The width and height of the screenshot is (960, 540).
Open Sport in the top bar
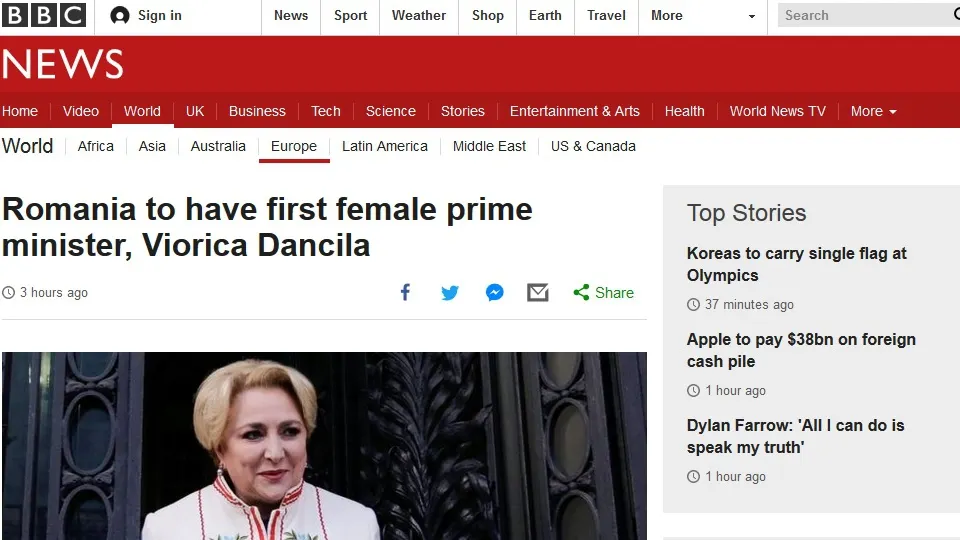click(350, 15)
